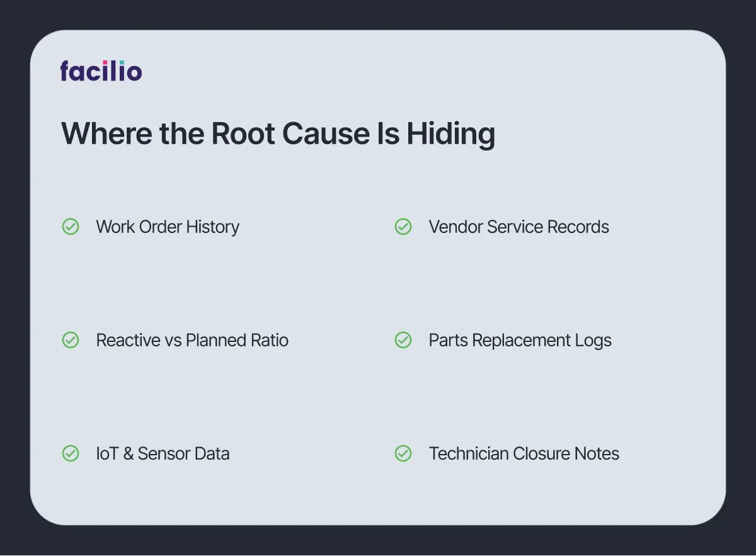The width and height of the screenshot is (756, 556).
Task: Collapse the Reactive vs Planned Ratio row
Action: (x=192, y=340)
